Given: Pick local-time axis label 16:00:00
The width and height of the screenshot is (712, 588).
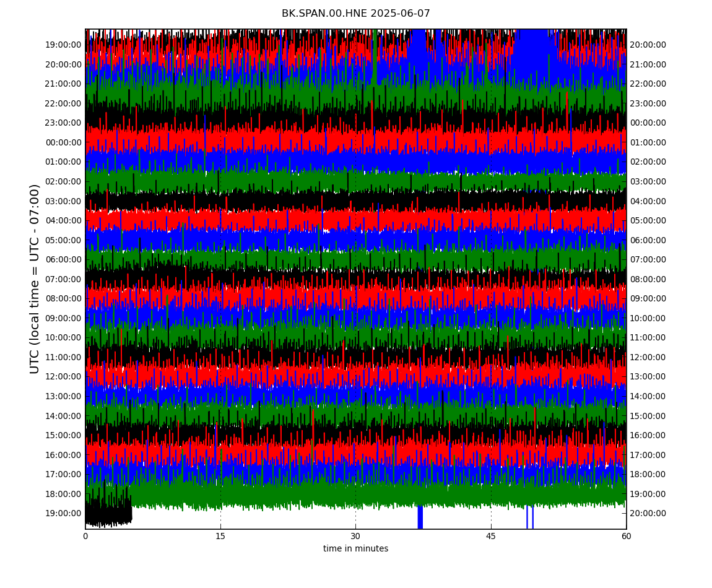Looking at the screenshot, I should point(648,436).
